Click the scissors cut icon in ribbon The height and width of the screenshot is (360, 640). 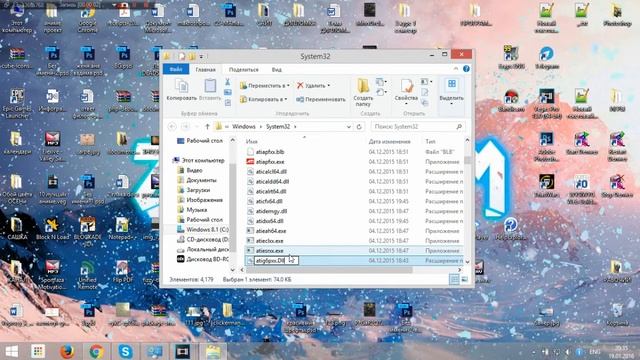point(228,82)
